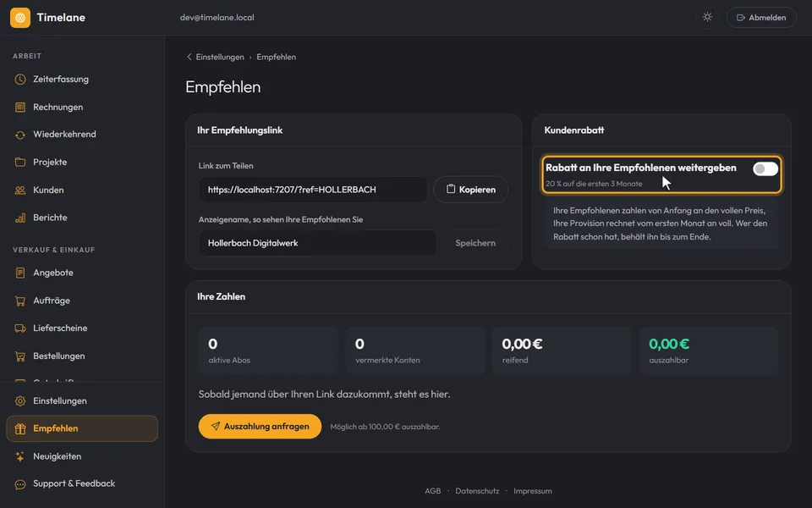The height and width of the screenshot is (508, 812).
Task: Click the dev@timelane.local account text
Action: 217,17
